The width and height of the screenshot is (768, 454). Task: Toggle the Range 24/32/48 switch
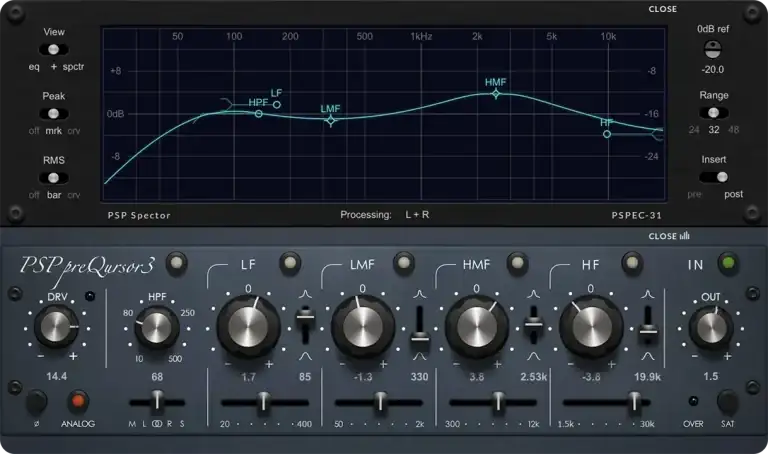714,113
